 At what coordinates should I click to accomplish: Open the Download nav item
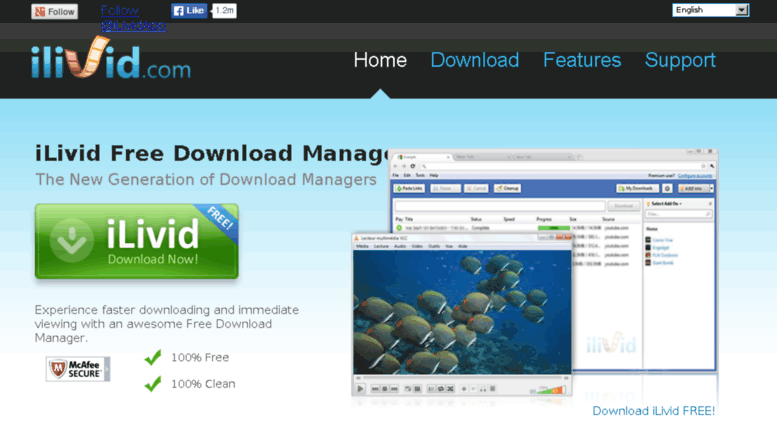point(474,60)
